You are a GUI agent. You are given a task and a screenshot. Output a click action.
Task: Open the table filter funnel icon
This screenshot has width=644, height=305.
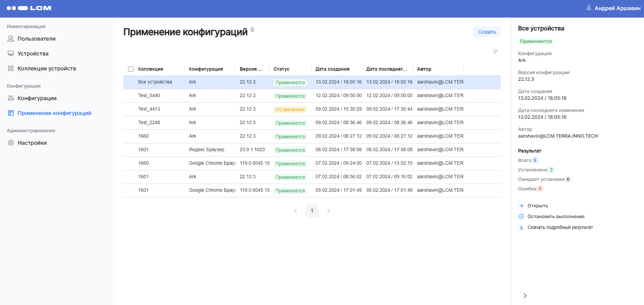tap(495, 52)
